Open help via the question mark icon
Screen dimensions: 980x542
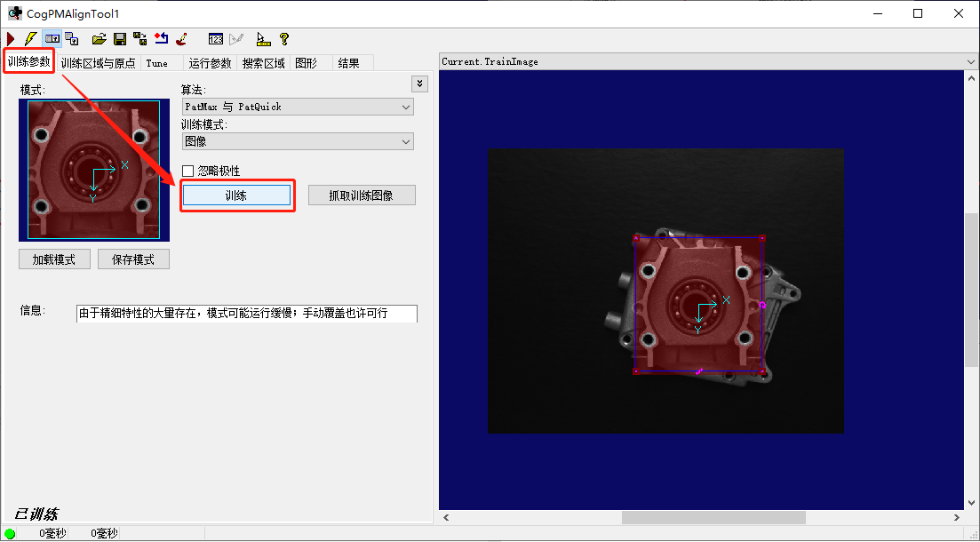284,38
